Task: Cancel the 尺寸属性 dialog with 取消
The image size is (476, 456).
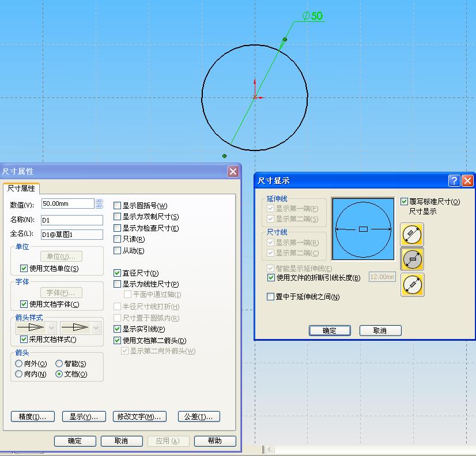Action: 122,441
